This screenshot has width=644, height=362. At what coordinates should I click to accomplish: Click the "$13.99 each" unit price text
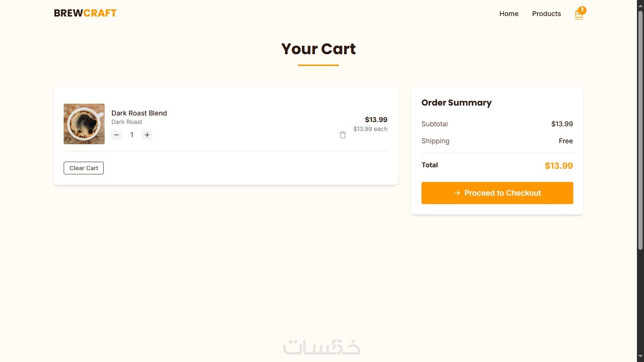tap(370, 129)
